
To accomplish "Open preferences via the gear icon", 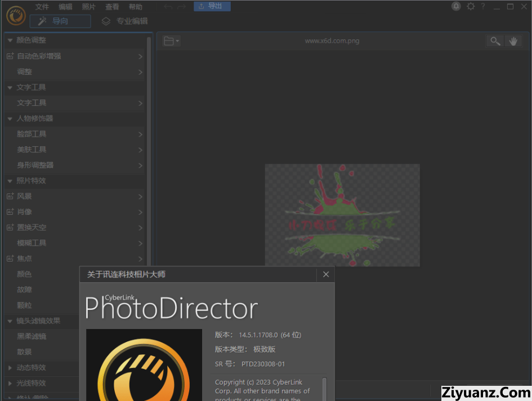I will [471, 6].
